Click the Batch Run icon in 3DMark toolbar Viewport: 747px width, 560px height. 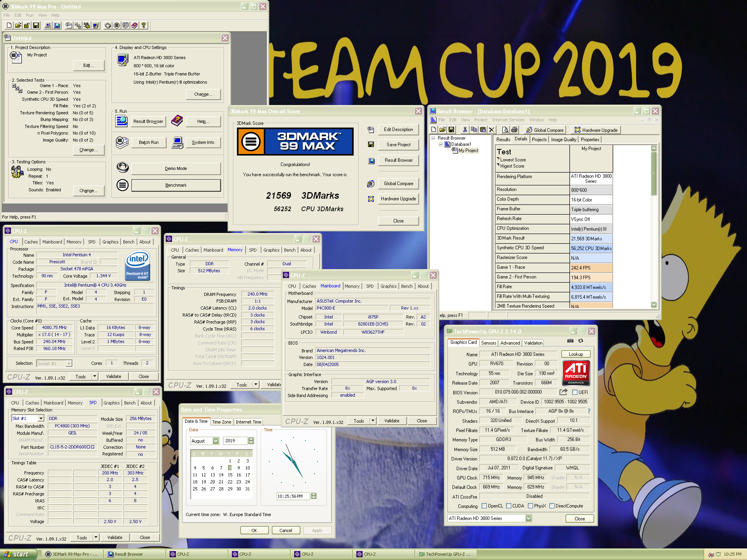(x=126, y=25)
